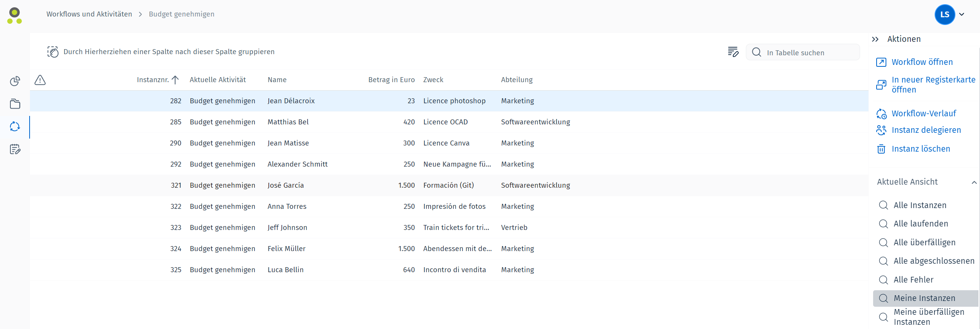This screenshot has height=329, width=980.
Task: Open the dashboard pie chart sidebar icon
Action: [x=15, y=81]
